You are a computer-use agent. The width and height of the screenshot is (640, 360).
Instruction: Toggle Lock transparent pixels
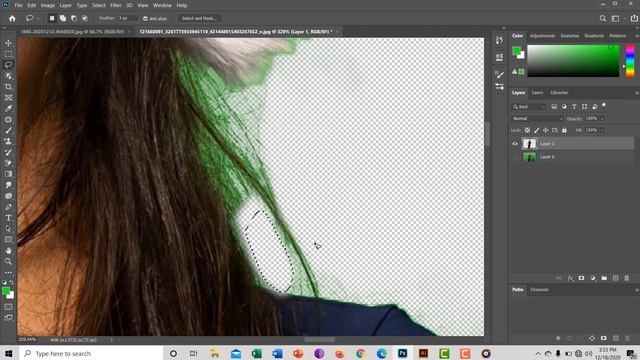point(527,130)
